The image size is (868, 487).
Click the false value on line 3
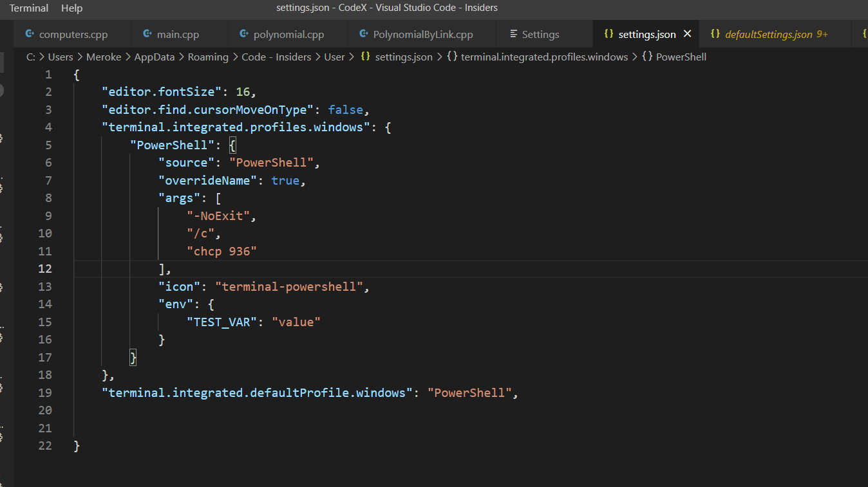click(345, 110)
